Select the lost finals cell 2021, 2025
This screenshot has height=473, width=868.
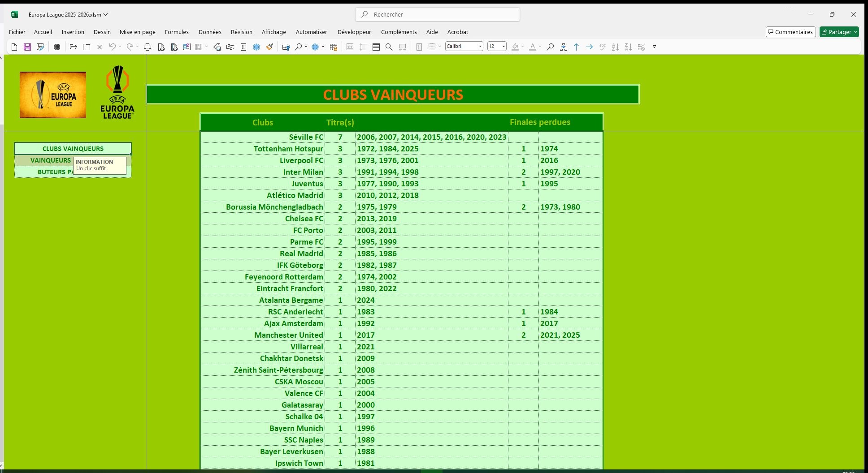pyautogui.click(x=570, y=335)
